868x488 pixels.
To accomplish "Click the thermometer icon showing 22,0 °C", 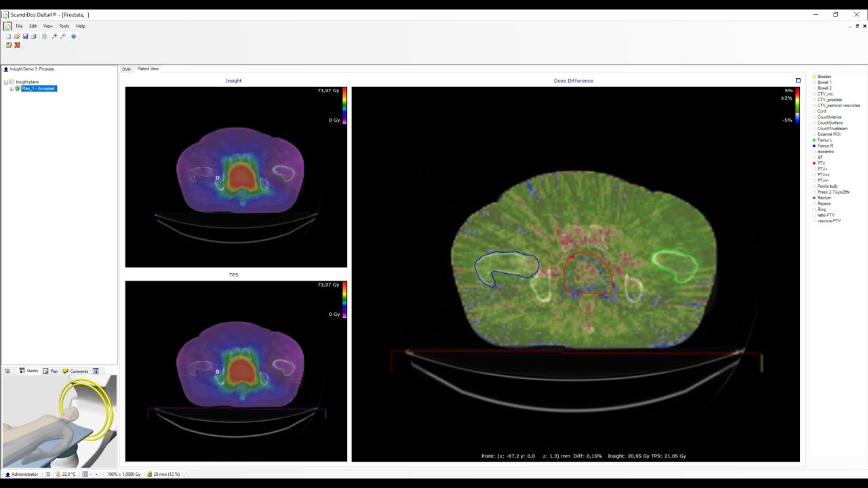I will pos(58,474).
